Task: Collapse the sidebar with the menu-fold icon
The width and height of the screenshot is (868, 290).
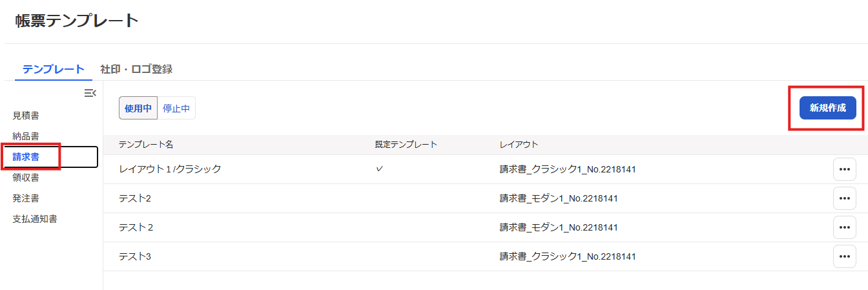Action: (90, 93)
